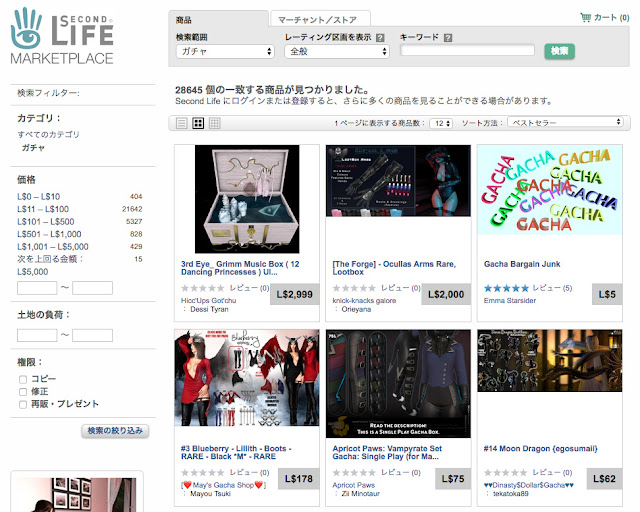This screenshot has width=640, height=512.
Task: Filter price L$11 – L$100
Action: 43,209
